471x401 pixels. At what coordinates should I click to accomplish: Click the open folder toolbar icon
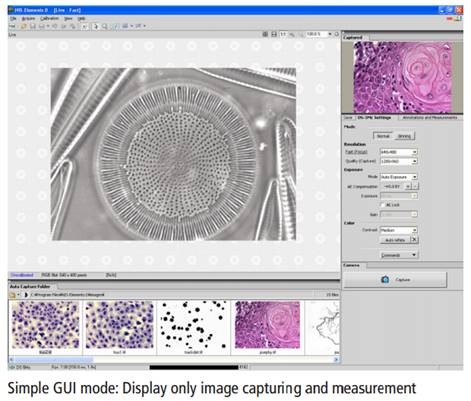24,26
